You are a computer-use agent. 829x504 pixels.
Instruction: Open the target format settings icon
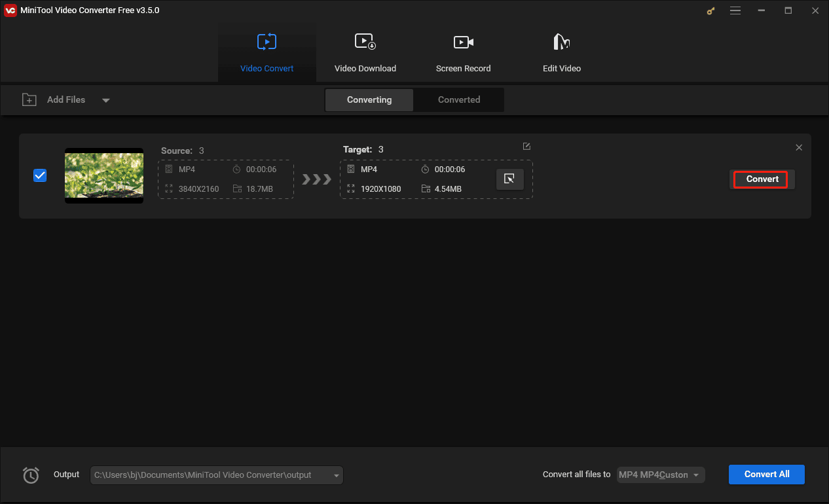tap(509, 179)
